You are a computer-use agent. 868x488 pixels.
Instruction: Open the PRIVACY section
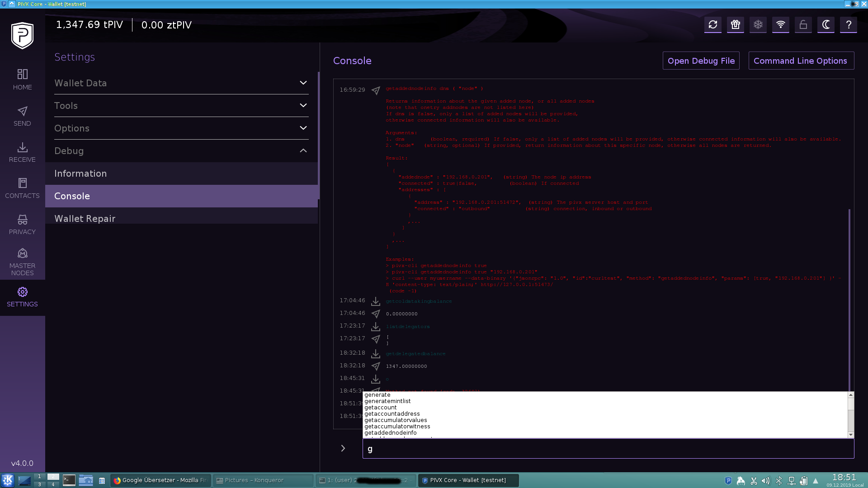22,225
